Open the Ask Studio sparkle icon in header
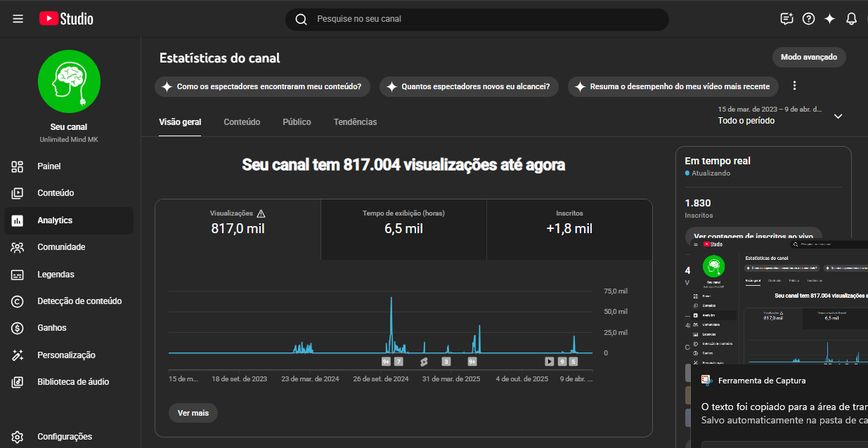Screen dimensions: 868x448 click(x=829, y=19)
